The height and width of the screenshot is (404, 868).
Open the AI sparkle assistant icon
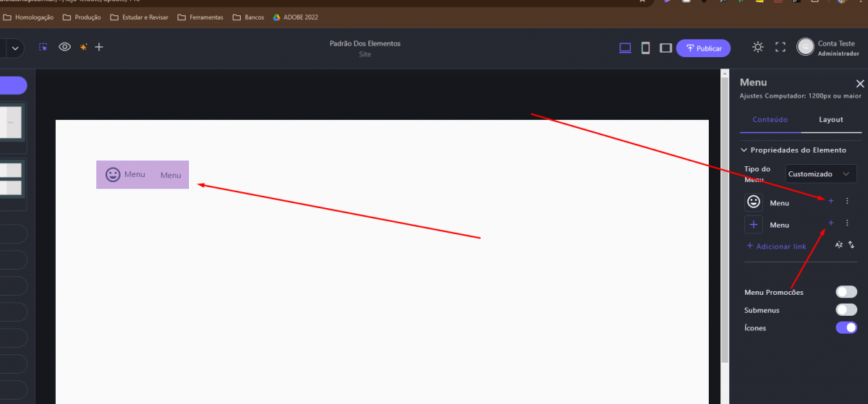[x=83, y=47]
